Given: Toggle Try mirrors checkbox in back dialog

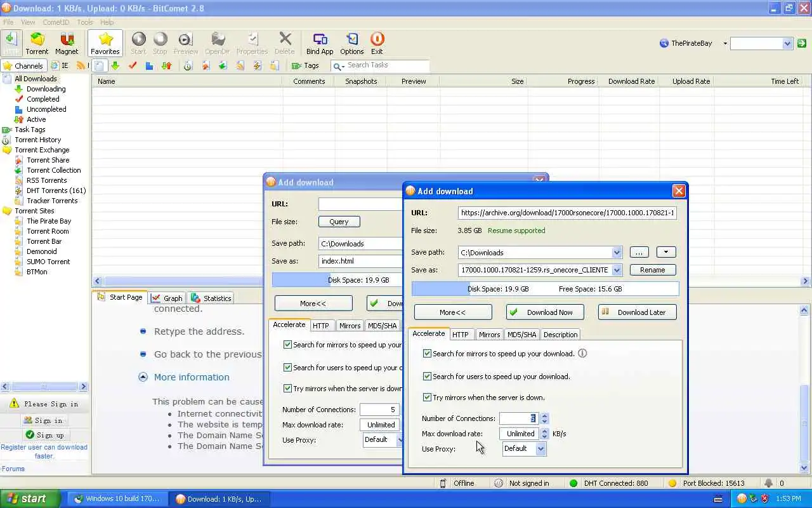Looking at the screenshot, I should pos(287,389).
